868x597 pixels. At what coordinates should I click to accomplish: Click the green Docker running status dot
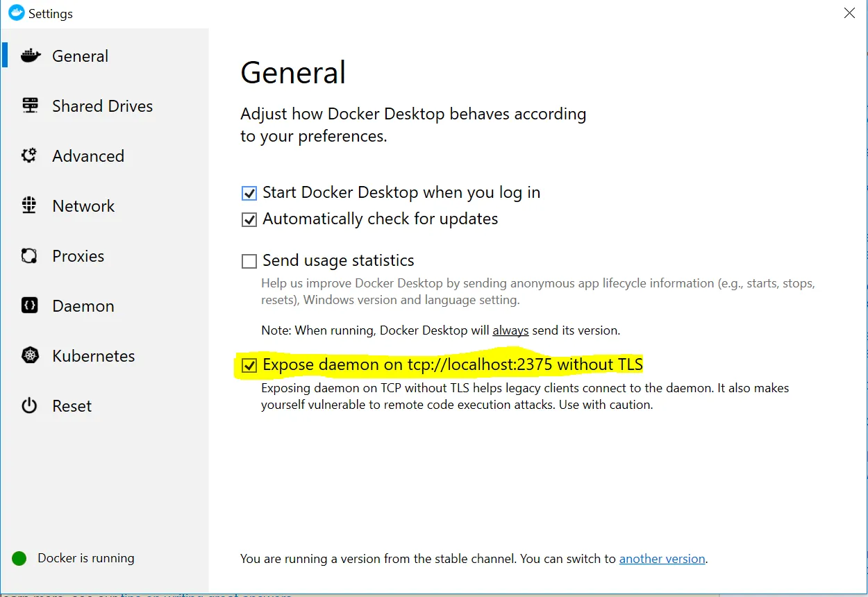(19, 558)
